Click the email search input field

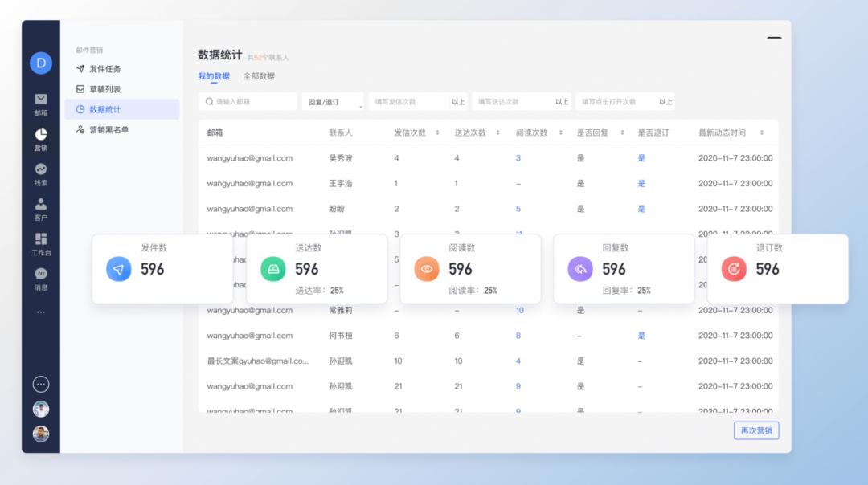249,102
